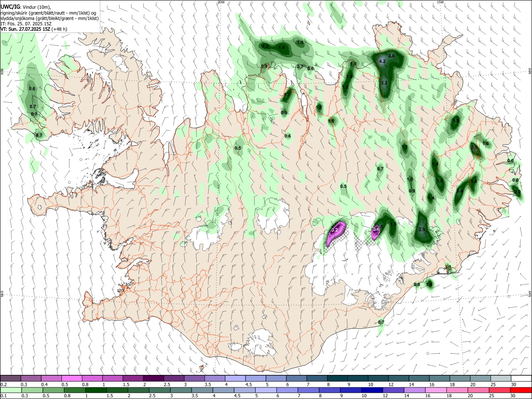This screenshot has width=532, height=399.
Task: Select the 25 coral red swatch in lower legend row
Action: point(499,390)
